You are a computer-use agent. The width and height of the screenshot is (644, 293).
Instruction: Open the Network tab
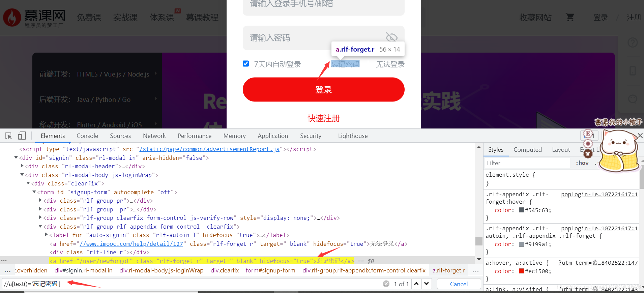(154, 136)
